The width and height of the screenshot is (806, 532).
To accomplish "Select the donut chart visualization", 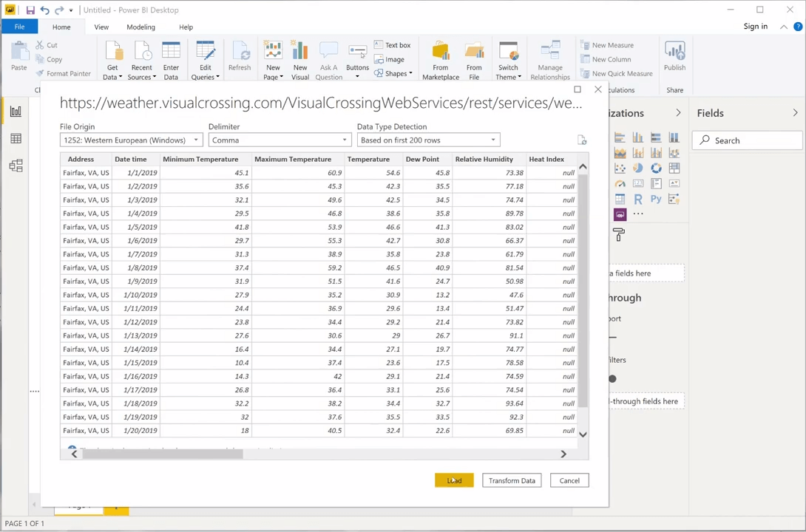I will pos(656,168).
